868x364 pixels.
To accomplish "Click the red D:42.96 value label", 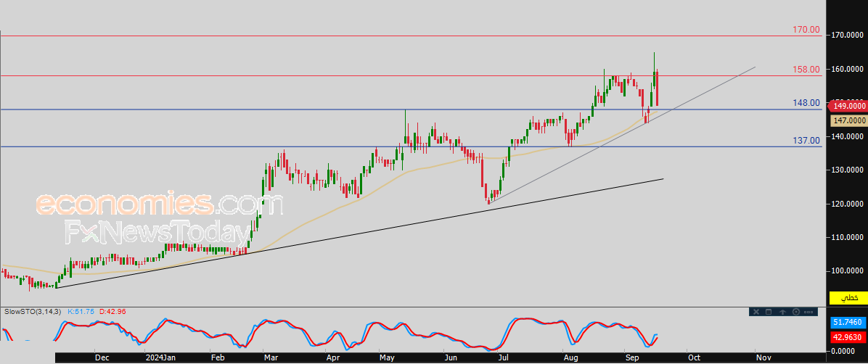I will 113,312.
